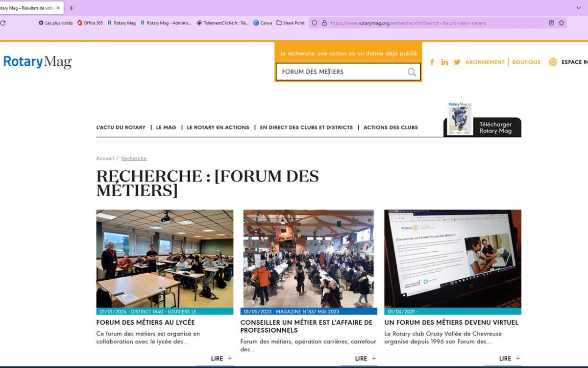Launch the search with the magnifying glass icon
Image resolution: width=588 pixels, height=368 pixels.
tap(412, 72)
